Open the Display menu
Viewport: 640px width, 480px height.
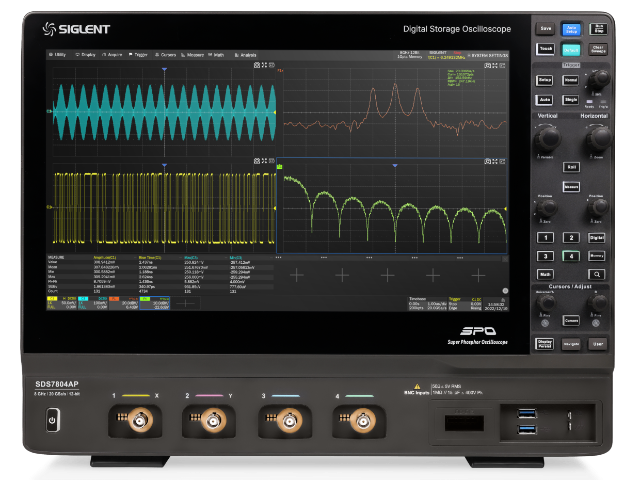(x=86, y=55)
